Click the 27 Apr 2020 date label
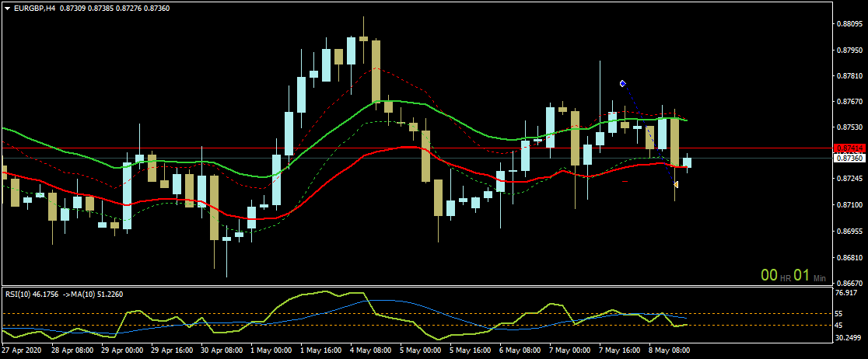 (22, 350)
